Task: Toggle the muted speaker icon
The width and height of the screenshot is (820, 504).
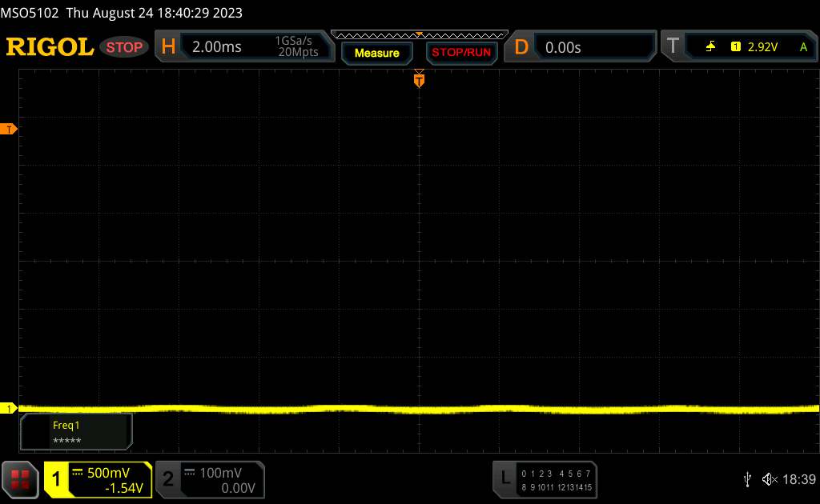Action: pyautogui.click(x=770, y=479)
